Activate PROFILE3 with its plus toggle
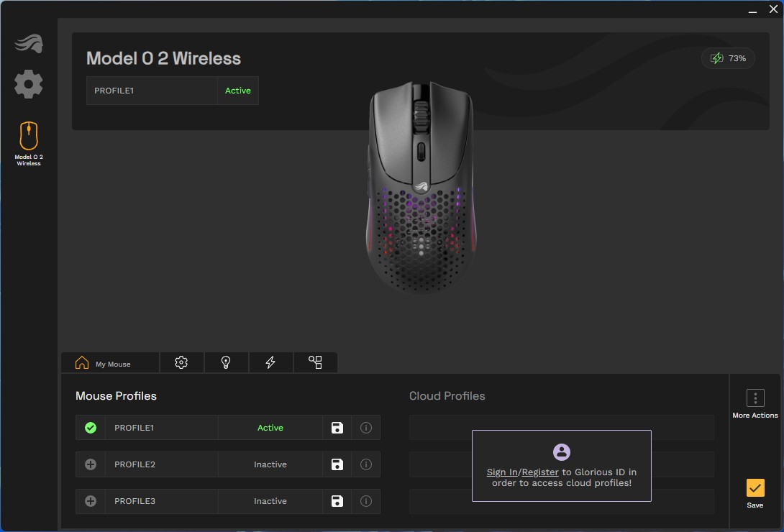 [91, 501]
